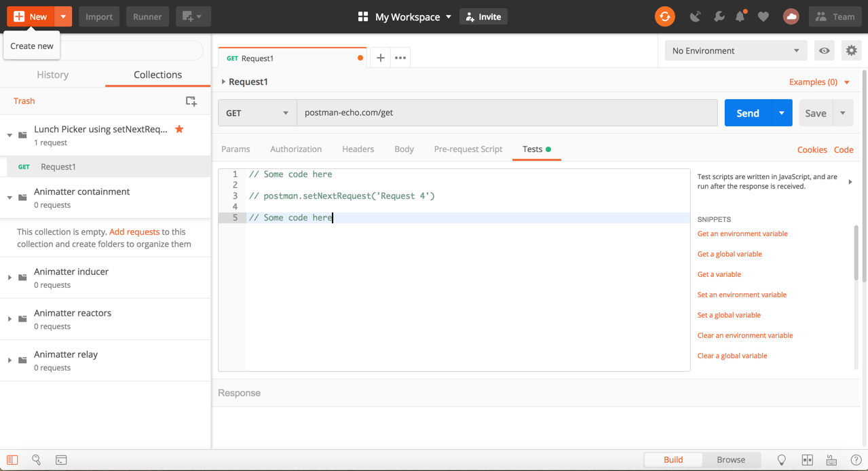This screenshot has height=471, width=868.
Task: Click the snippets list scrollbar
Action: (856, 252)
